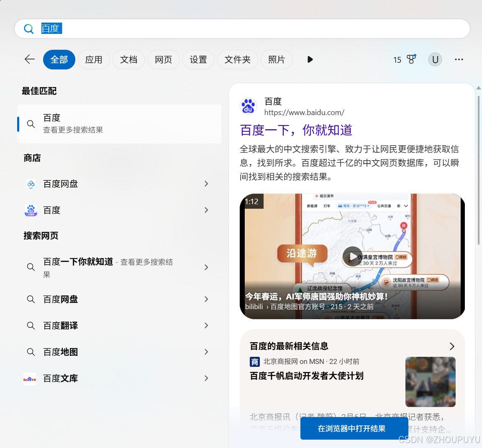Open the 百度文库 web search suggestion
The width and height of the screenshot is (482, 448).
click(119, 378)
